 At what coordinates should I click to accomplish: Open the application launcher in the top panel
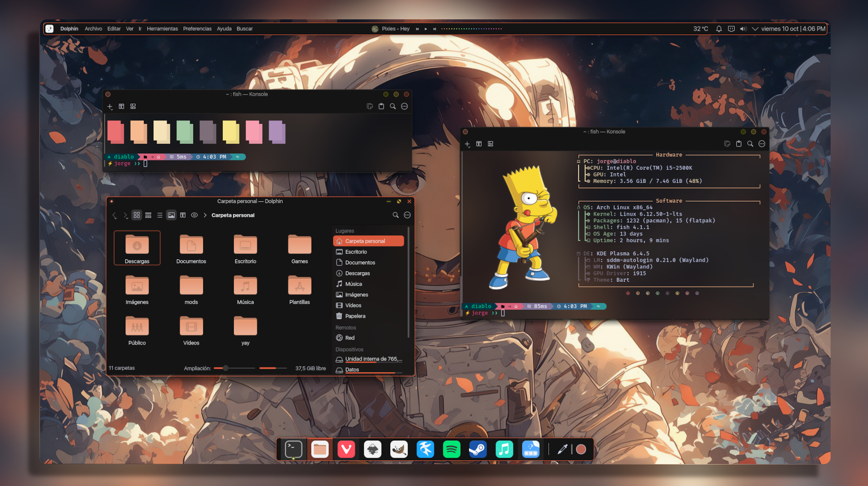click(x=50, y=29)
